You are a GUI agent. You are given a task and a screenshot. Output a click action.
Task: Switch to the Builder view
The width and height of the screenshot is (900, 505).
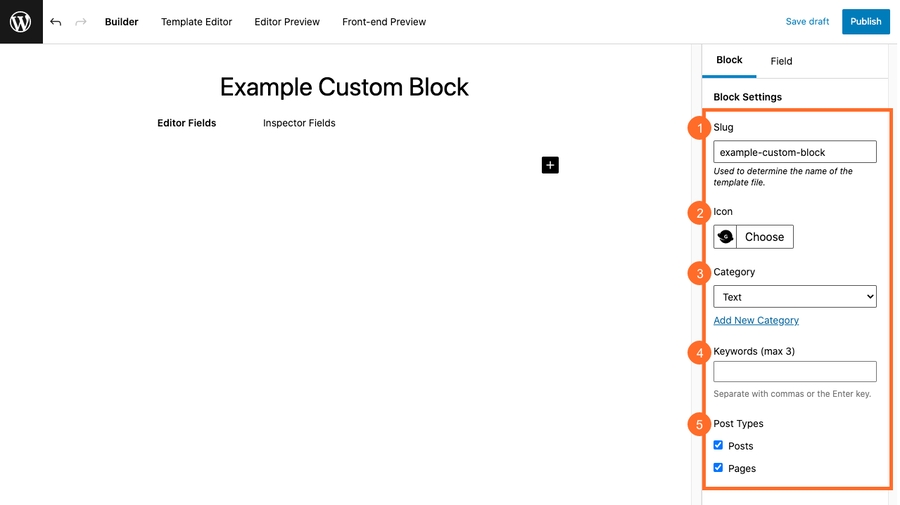coord(122,22)
